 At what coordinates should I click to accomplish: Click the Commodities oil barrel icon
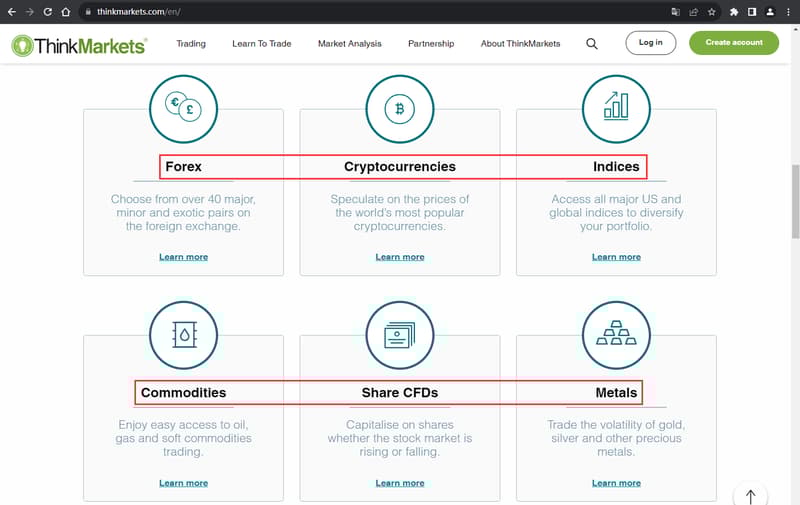(183, 334)
